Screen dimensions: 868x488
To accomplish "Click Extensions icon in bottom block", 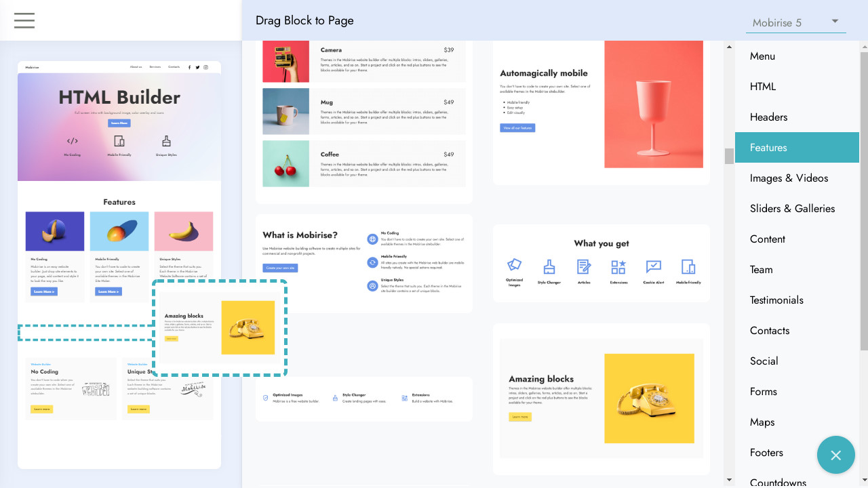I will point(405,398).
